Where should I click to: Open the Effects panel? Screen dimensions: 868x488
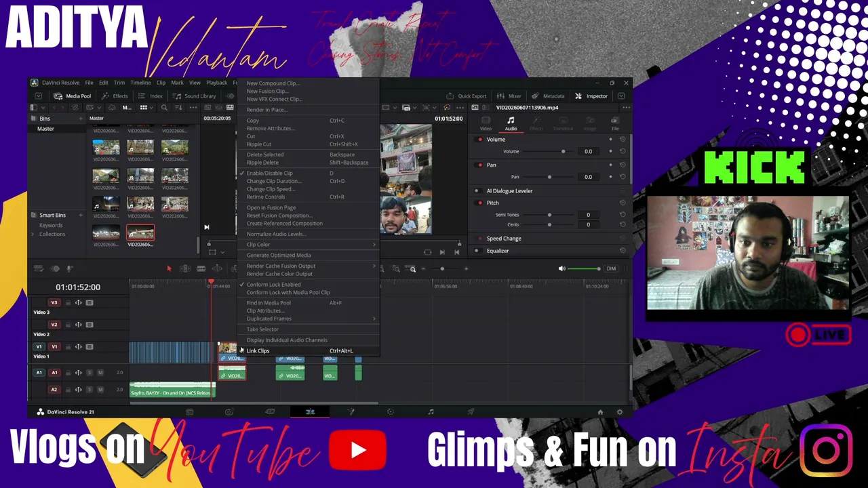click(115, 96)
